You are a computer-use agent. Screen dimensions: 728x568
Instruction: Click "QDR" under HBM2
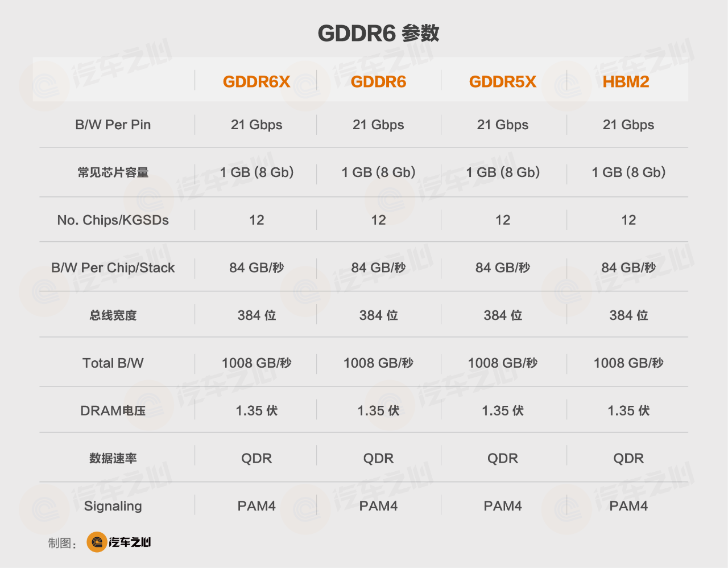pos(628,458)
